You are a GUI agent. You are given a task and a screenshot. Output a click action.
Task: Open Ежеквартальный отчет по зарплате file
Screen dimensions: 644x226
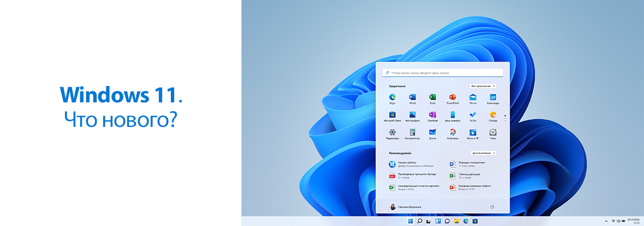pyautogui.click(x=414, y=187)
